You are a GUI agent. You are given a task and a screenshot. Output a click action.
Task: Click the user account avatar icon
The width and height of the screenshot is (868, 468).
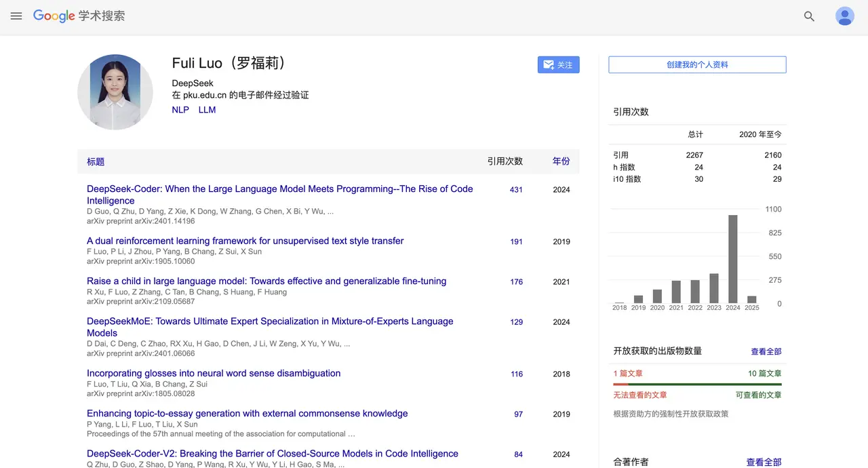845,16
